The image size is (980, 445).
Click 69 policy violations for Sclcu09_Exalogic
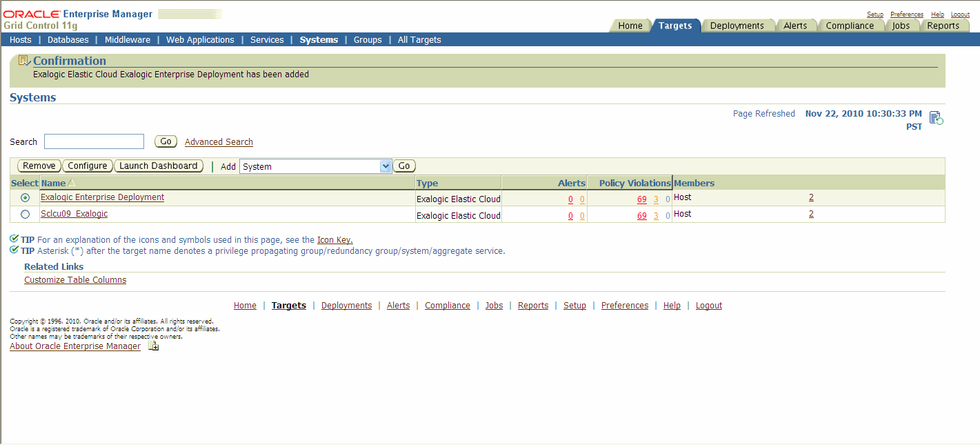coord(642,216)
